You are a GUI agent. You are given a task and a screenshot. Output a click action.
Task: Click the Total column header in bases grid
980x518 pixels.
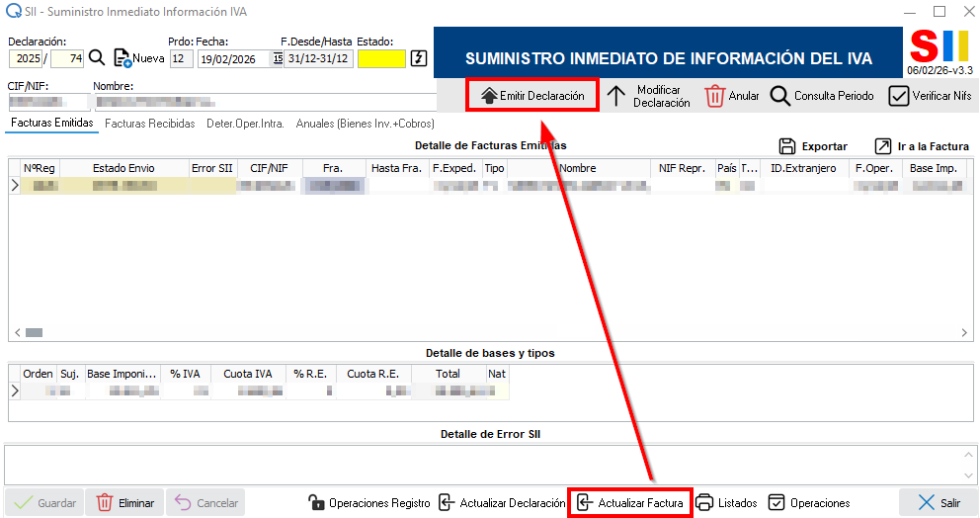[448, 374]
